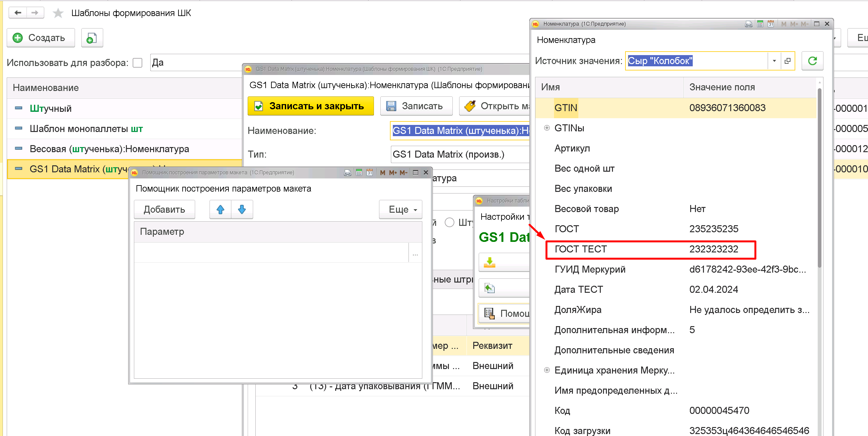Click the M- button in the helper window title bar

(404, 173)
